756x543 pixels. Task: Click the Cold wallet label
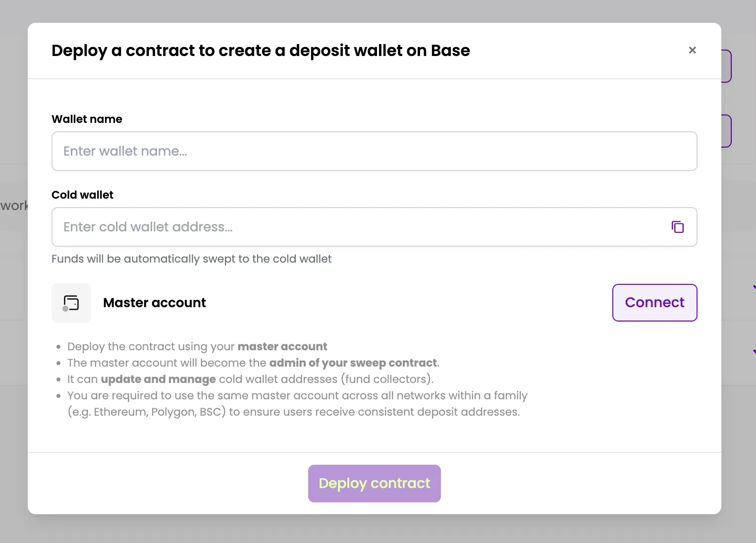82,195
